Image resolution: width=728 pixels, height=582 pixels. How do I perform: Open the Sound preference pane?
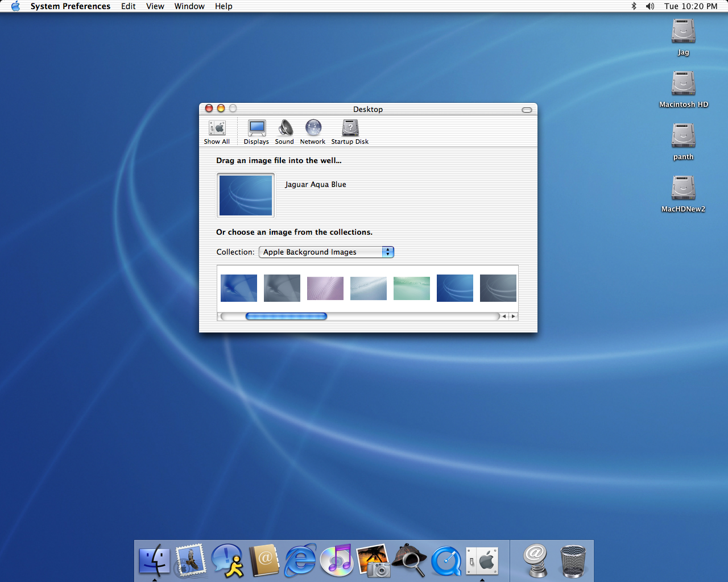coord(284,132)
